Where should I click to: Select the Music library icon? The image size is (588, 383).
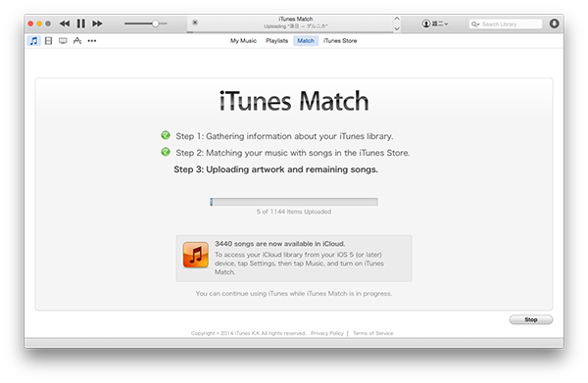click(x=33, y=41)
